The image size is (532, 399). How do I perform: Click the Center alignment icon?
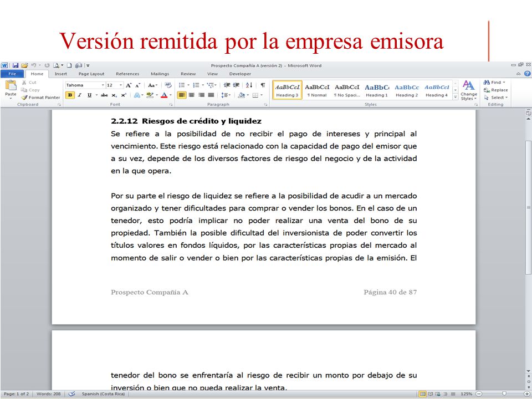(191, 95)
